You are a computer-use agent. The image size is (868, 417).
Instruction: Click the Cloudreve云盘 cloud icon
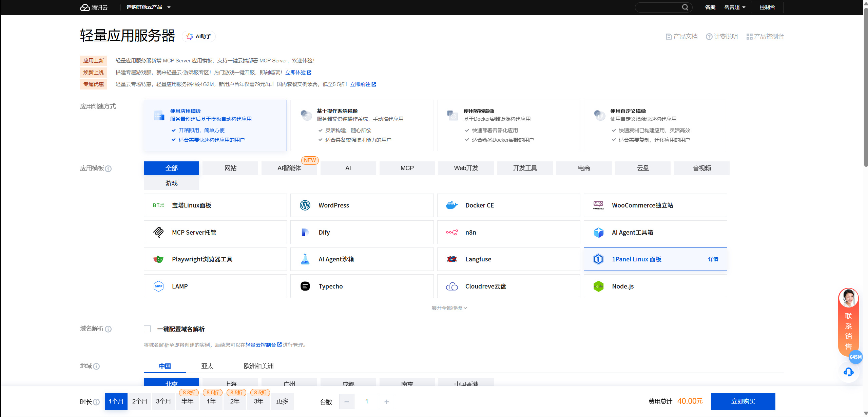pyautogui.click(x=451, y=286)
